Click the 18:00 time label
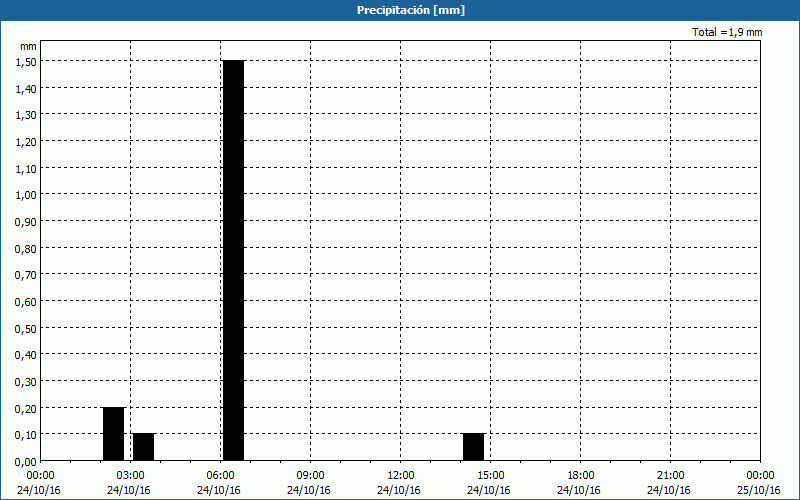 [581, 476]
